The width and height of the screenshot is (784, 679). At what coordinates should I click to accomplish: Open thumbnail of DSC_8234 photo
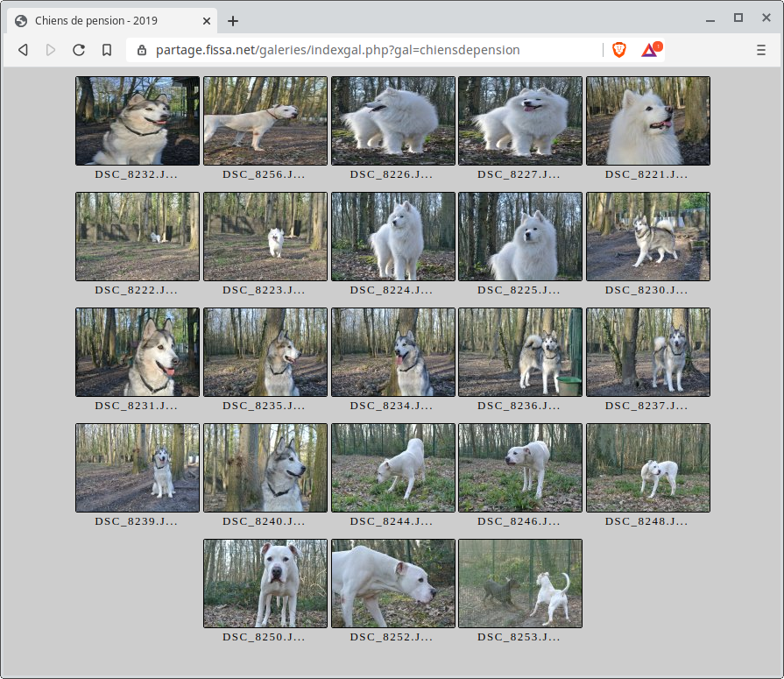[x=393, y=352]
